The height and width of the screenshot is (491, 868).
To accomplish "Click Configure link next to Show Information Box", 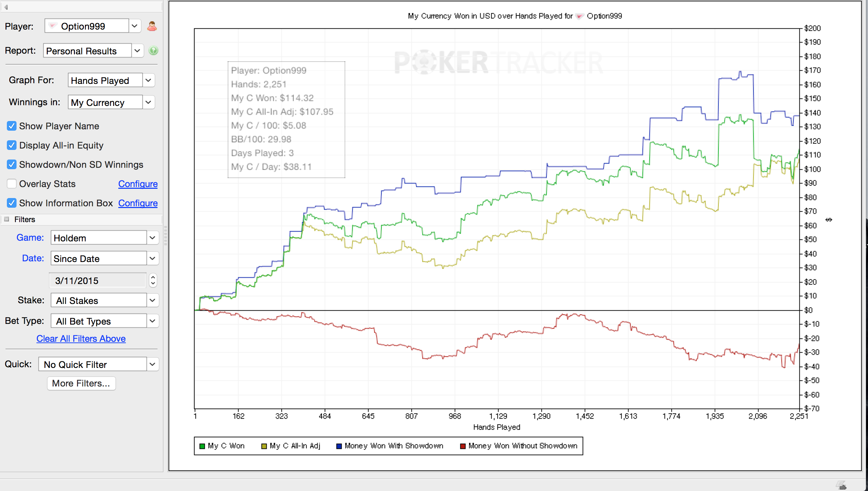I will (138, 203).
